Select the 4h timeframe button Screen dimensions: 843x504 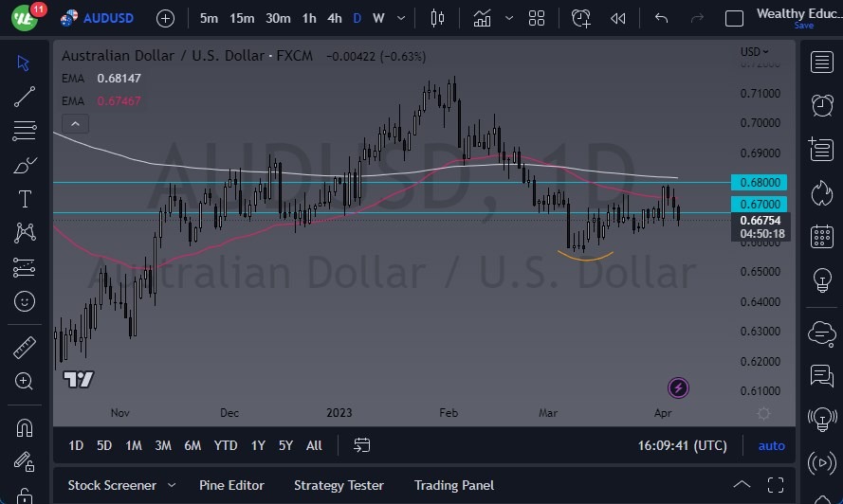334,18
